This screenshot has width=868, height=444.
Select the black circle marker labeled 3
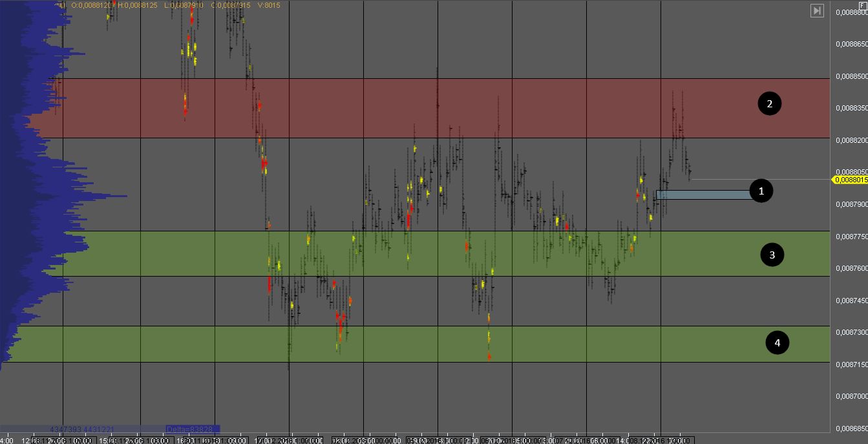(772, 255)
